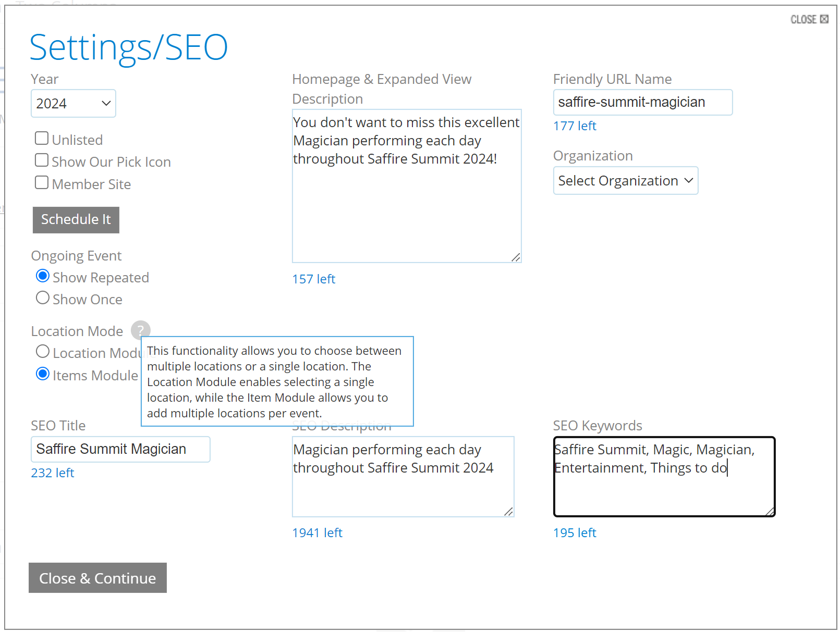Focus the Friendly URL Name input field
The width and height of the screenshot is (840, 632).
pyautogui.click(x=643, y=102)
